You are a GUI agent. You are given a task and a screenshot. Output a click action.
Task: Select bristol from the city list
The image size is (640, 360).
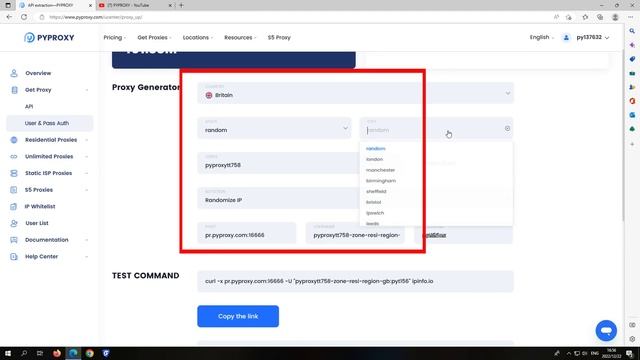click(373, 202)
